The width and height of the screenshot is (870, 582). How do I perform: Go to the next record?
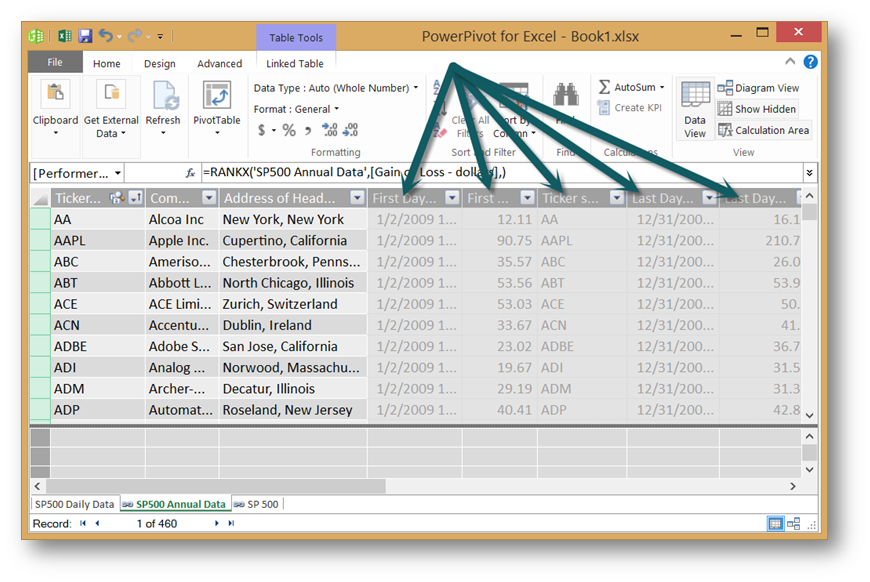pyautogui.click(x=216, y=523)
